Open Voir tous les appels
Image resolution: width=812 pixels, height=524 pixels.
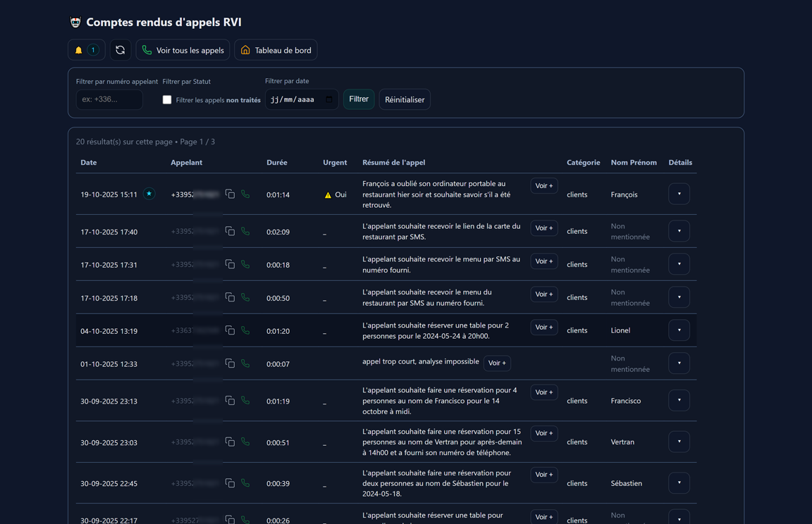point(183,51)
